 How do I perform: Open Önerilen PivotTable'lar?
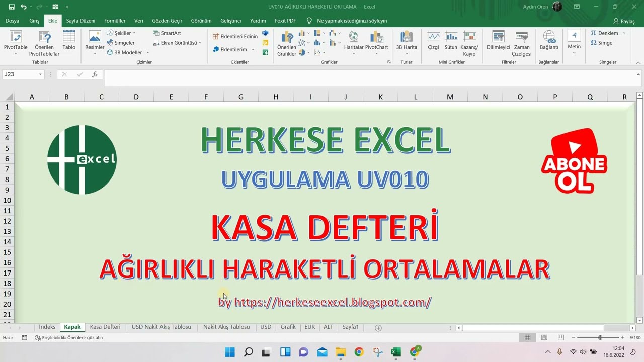44,43
